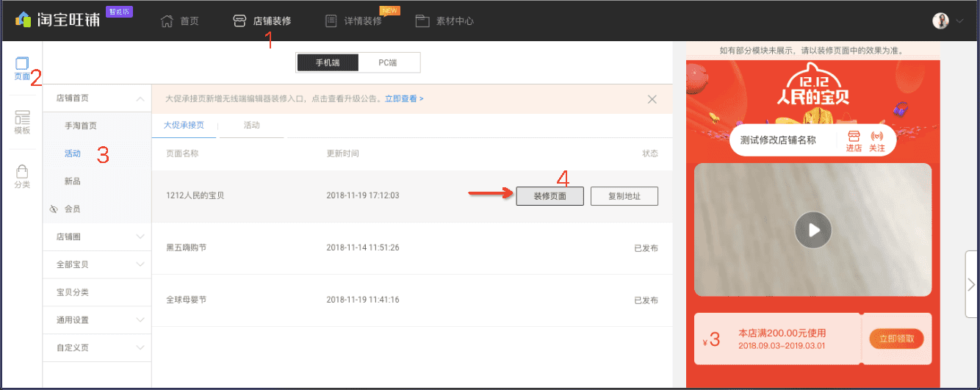Open 详情装修 in the top navigation
This screenshot has height=390, width=980.
pos(363,21)
